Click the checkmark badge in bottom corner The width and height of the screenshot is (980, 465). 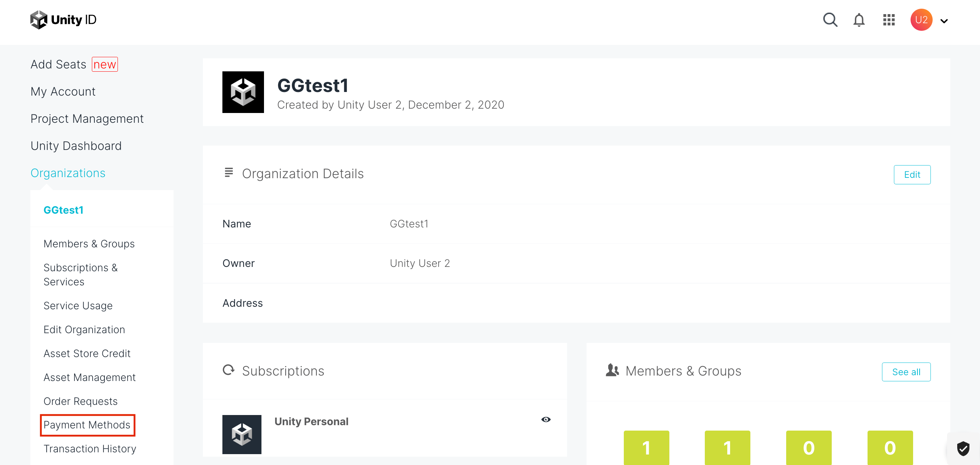pyautogui.click(x=963, y=449)
